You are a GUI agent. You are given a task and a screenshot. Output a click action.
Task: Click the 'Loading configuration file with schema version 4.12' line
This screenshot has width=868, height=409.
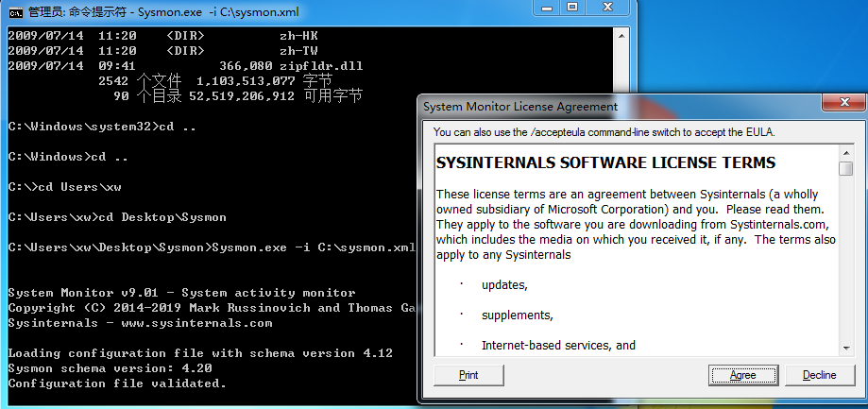200,353
